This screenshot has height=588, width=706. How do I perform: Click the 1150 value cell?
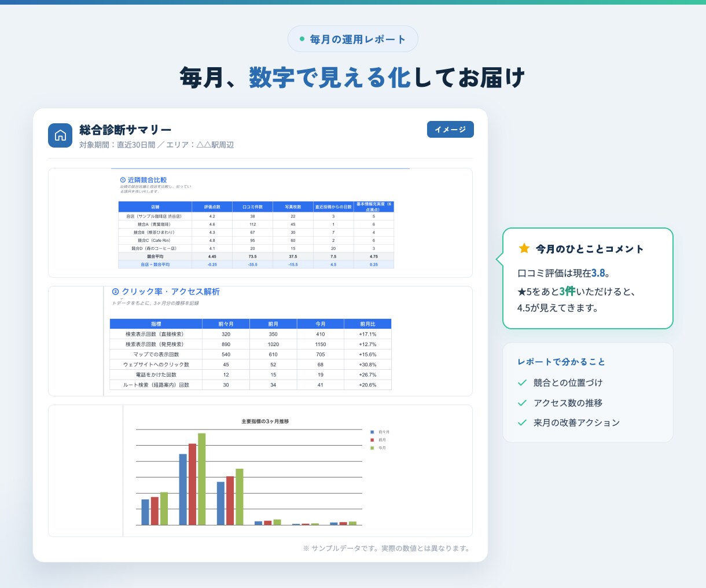tap(320, 344)
